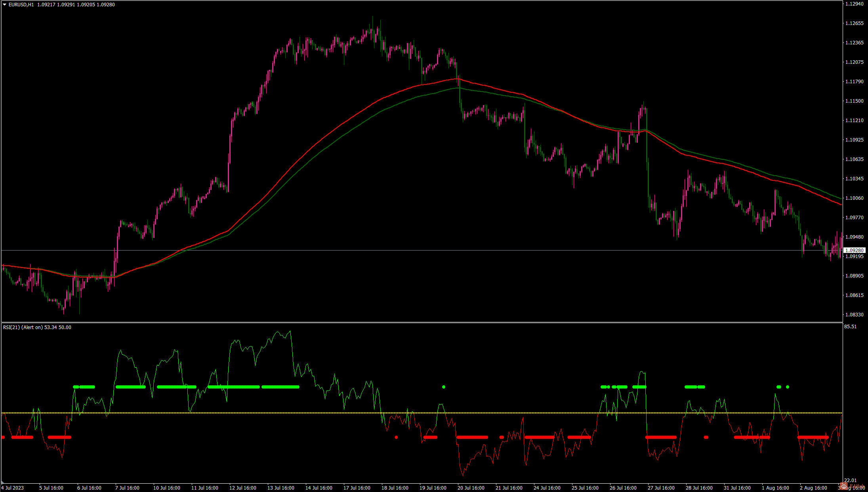Click the 2 Aug 16:00 time label

coord(813,488)
